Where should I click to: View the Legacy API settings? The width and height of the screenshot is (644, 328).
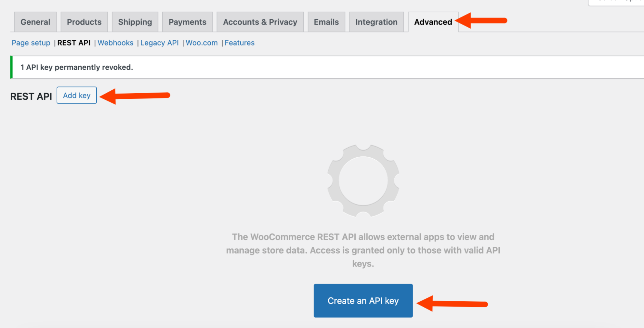tap(159, 43)
